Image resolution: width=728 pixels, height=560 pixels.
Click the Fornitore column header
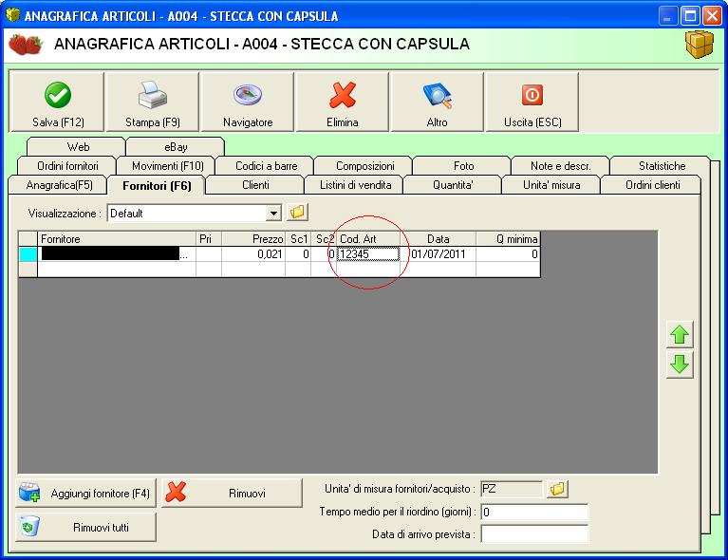pos(117,238)
